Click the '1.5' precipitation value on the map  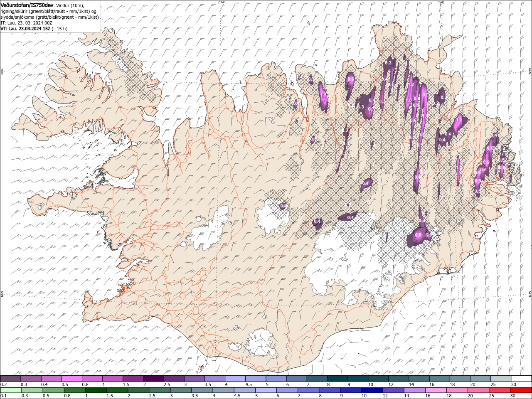tap(324, 95)
